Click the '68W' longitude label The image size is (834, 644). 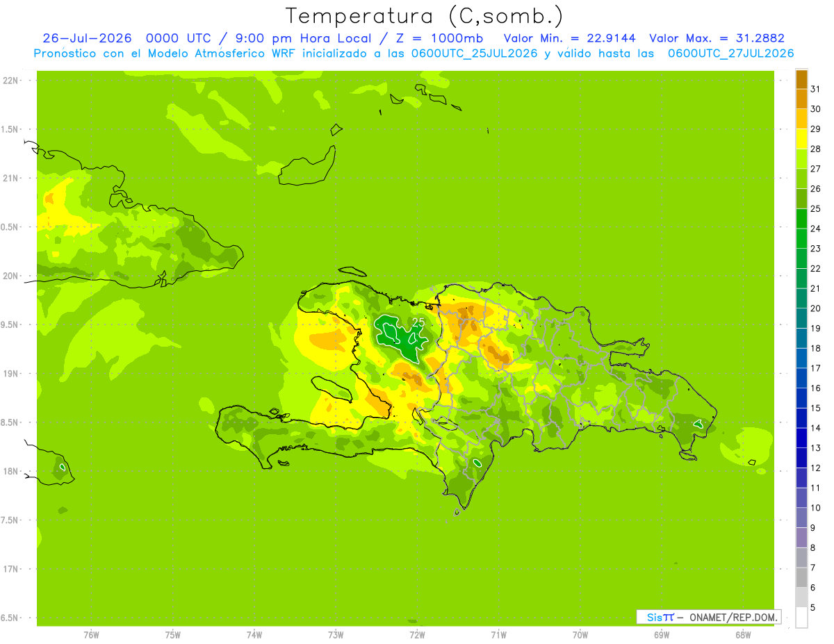743,634
